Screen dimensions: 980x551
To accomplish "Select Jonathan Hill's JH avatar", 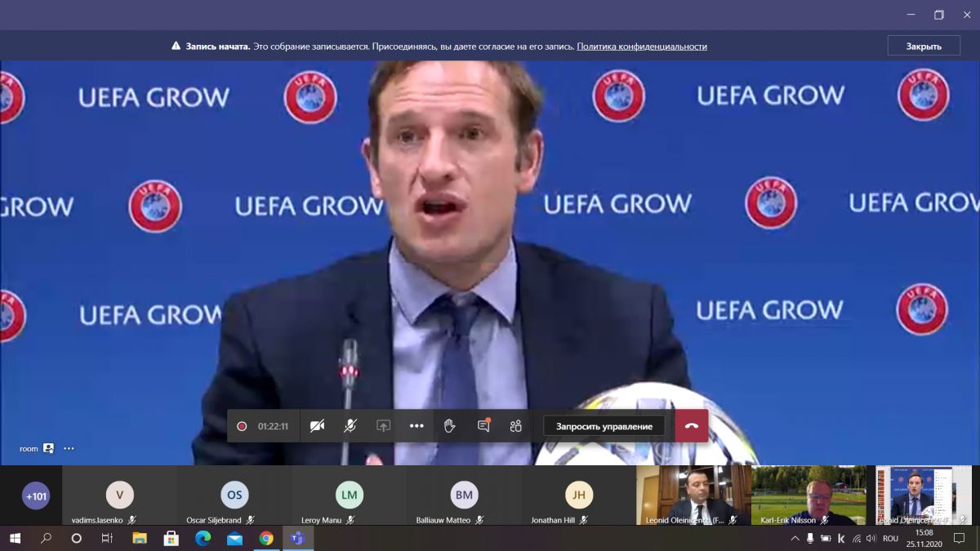I will (x=579, y=495).
